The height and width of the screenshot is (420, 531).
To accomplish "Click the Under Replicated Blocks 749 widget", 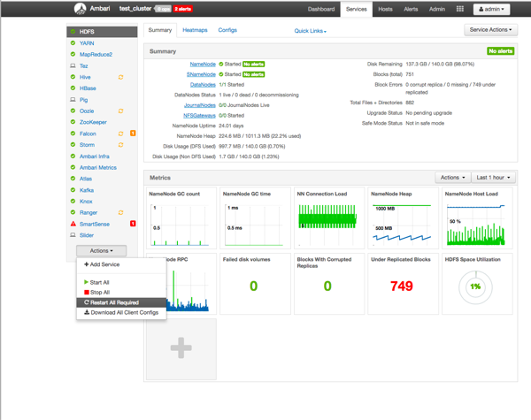I will [x=403, y=284].
